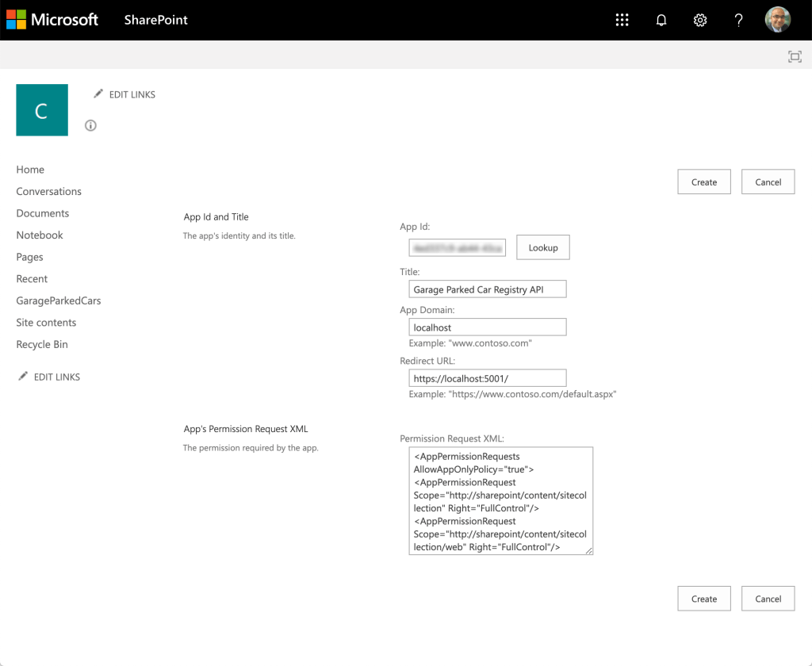This screenshot has height=666, width=812.
Task: Click the Microsoft logo
Action: pos(52,20)
